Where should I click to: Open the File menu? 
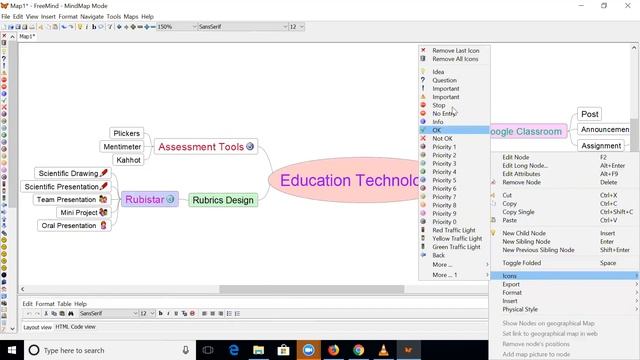tap(6, 17)
